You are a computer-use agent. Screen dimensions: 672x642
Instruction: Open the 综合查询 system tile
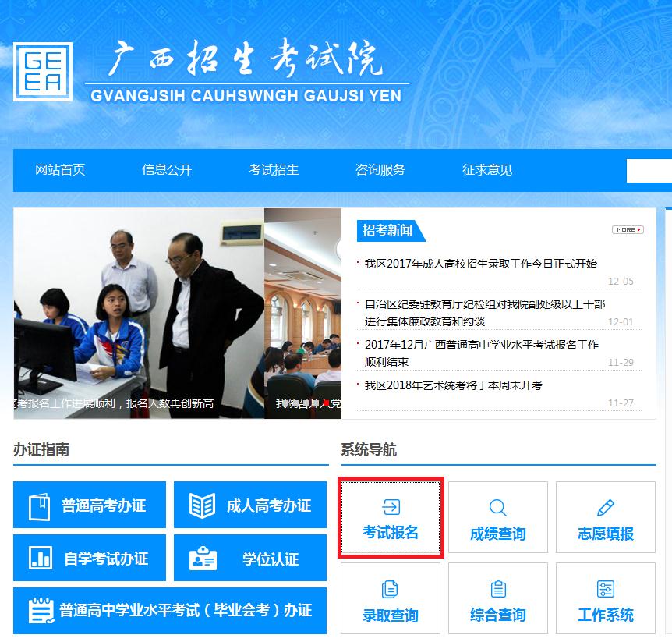498,598
